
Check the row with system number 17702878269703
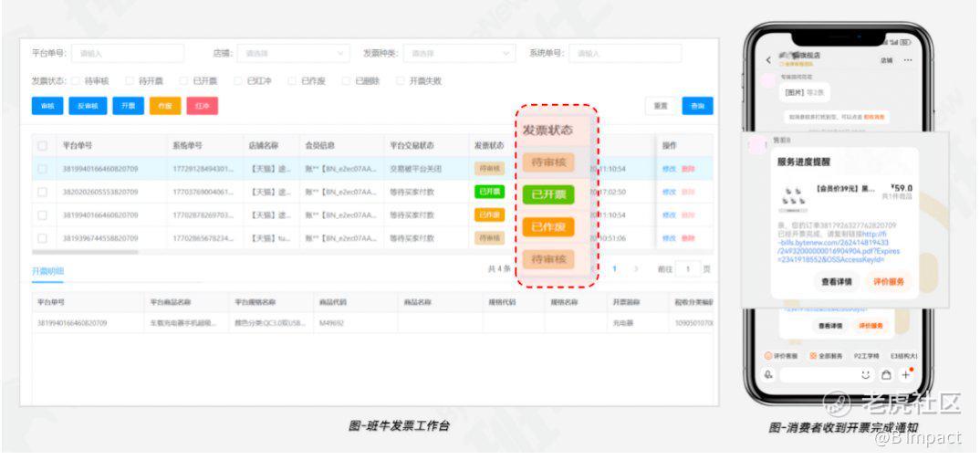[x=43, y=215]
